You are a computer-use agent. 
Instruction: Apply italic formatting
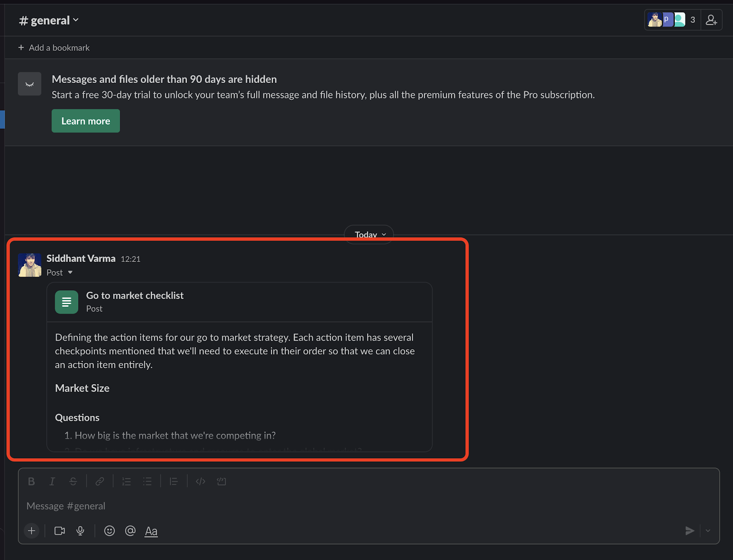pyautogui.click(x=52, y=481)
